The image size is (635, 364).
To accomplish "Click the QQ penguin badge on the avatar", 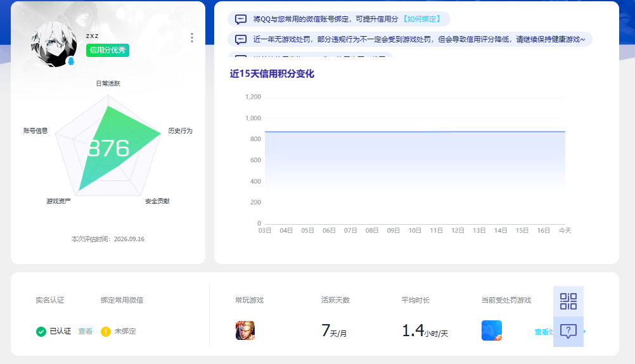I will [x=71, y=61].
